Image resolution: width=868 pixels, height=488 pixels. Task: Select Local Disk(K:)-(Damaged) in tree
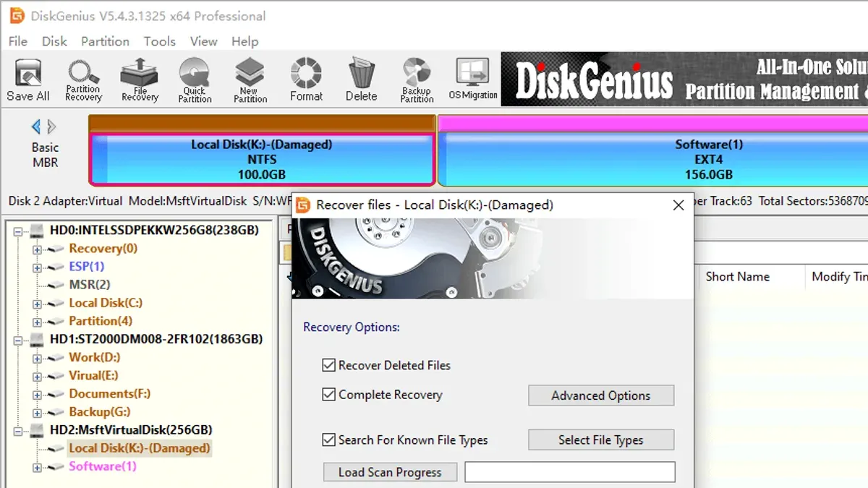[x=139, y=448]
